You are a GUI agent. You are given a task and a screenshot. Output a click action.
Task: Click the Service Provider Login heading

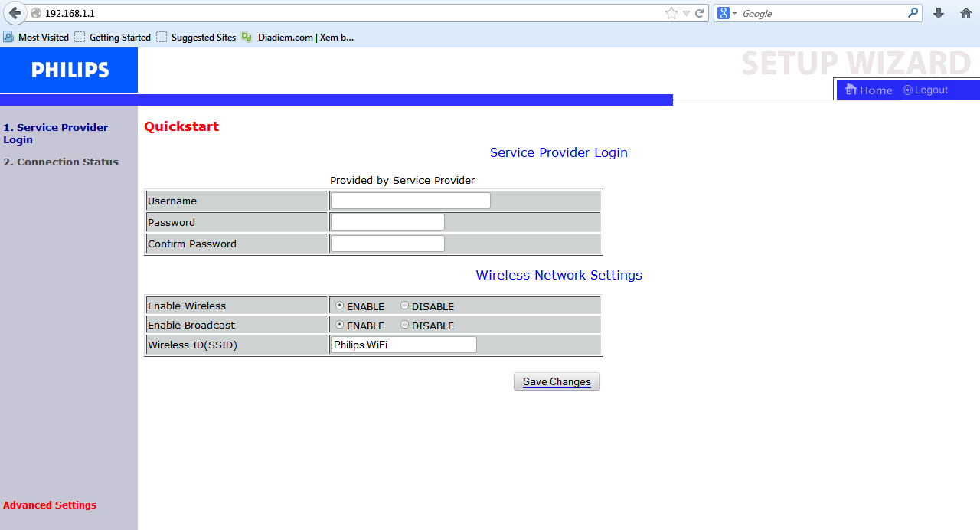(x=559, y=152)
